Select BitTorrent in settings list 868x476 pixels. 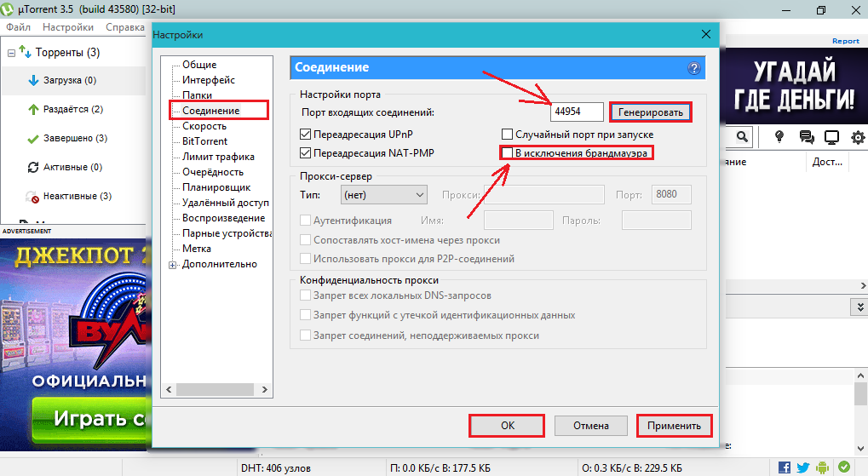coord(204,141)
